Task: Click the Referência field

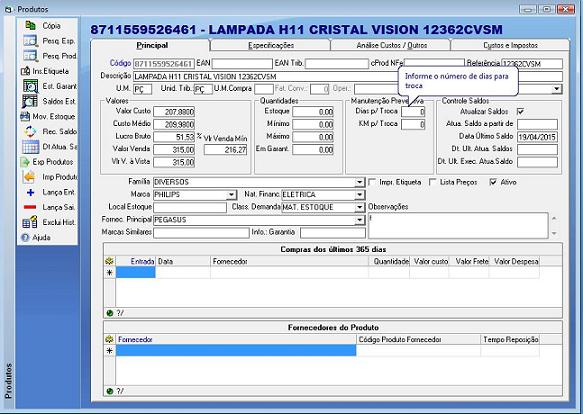Action: click(532, 64)
